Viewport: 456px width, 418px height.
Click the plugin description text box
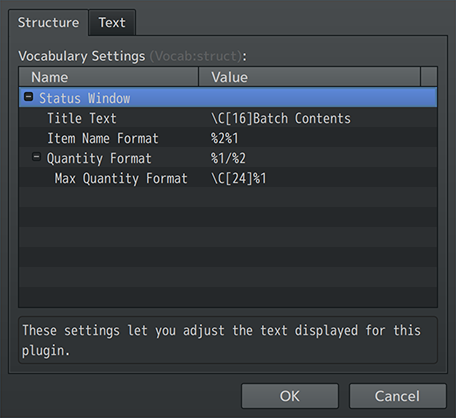coord(228,340)
